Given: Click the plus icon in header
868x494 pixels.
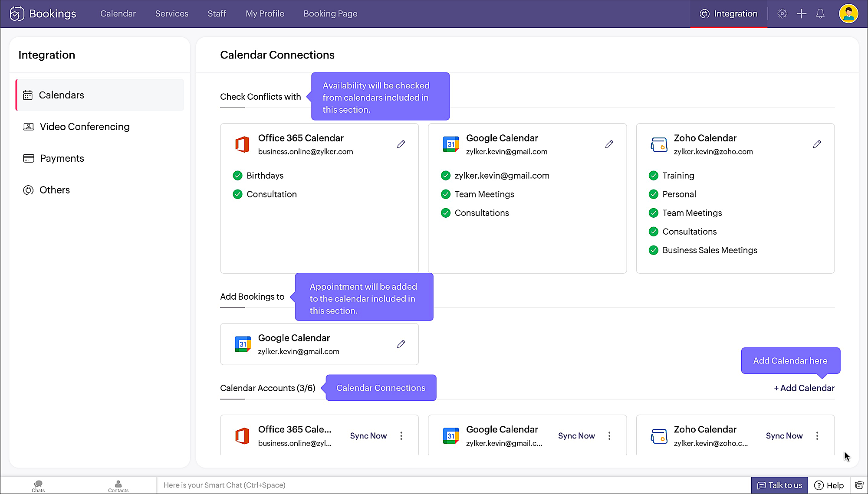Looking at the screenshot, I should pyautogui.click(x=801, y=14).
